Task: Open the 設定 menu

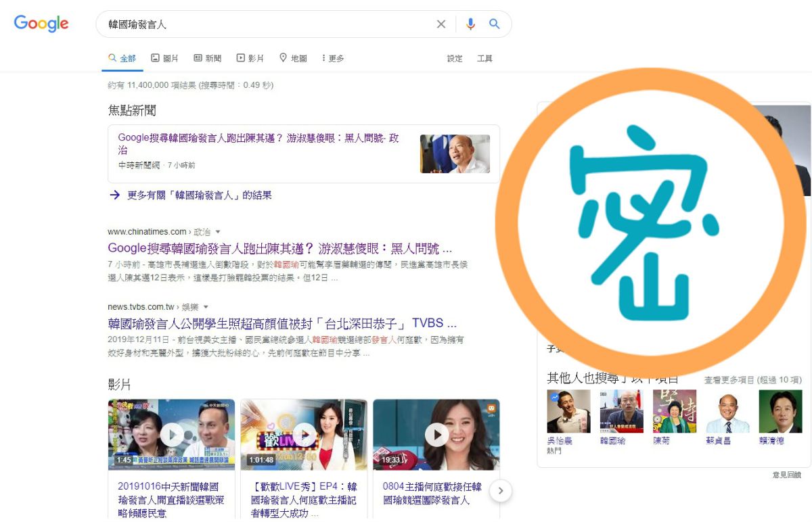Action: tap(454, 59)
